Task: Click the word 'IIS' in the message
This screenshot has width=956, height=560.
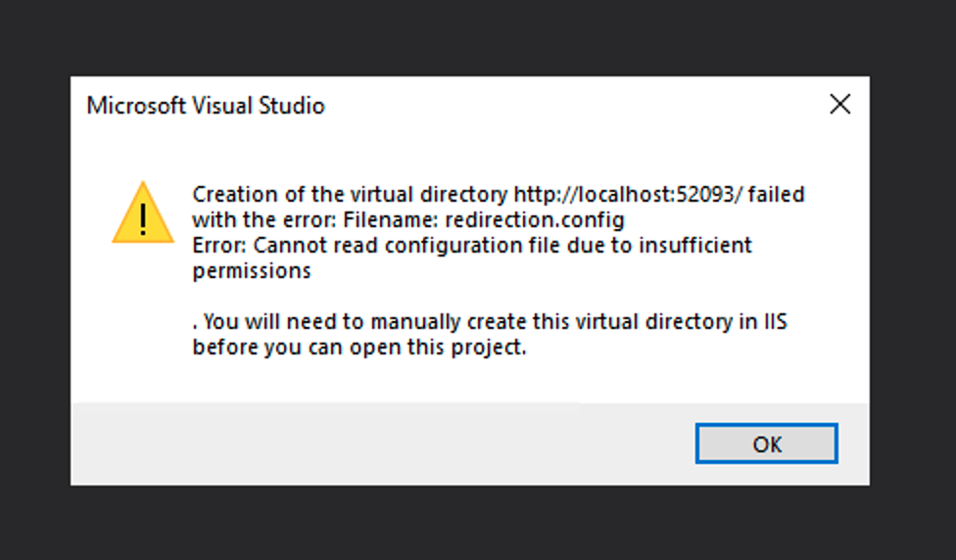Action: pyautogui.click(x=774, y=321)
